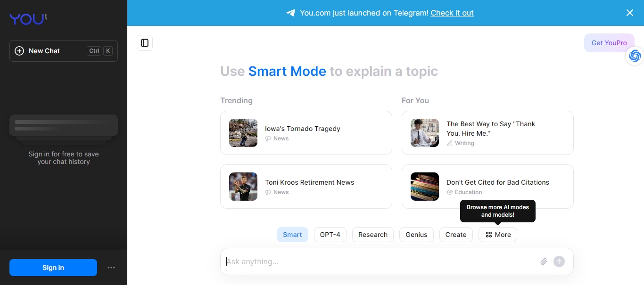Click the You.com logo
Viewport: 644px width, 285px height.
28,19
